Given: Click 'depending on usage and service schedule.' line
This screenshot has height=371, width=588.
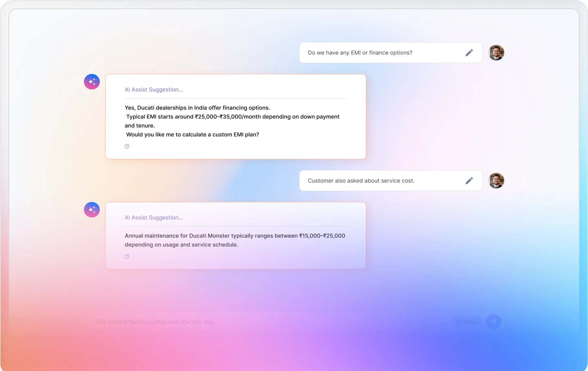Looking at the screenshot, I should [181, 245].
